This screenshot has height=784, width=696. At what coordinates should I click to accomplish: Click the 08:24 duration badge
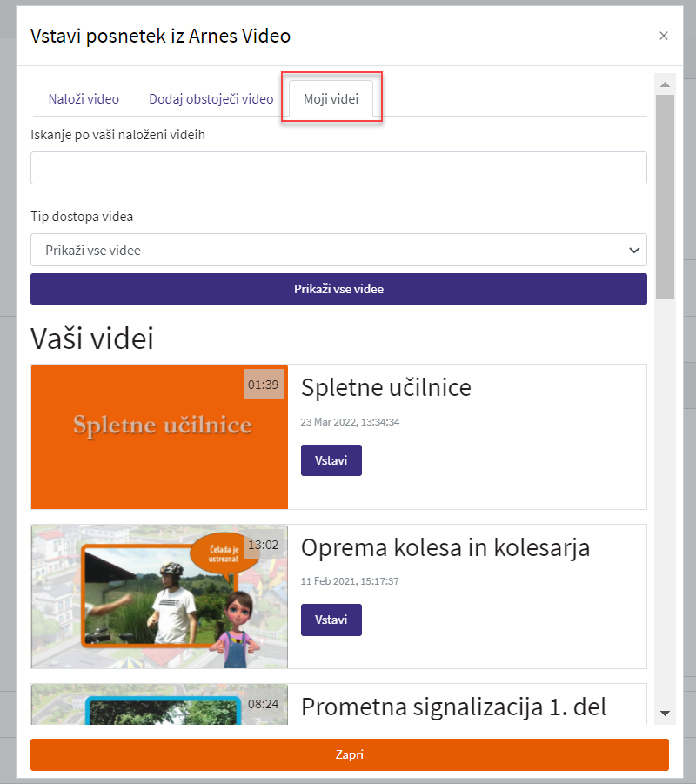point(264,704)
